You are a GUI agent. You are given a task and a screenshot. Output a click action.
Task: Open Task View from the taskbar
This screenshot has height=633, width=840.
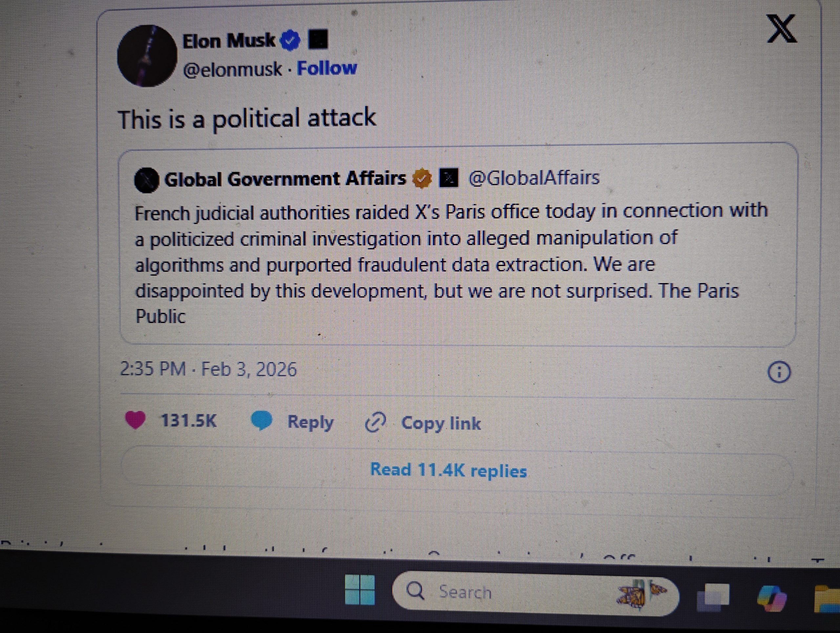click(714, 597)
